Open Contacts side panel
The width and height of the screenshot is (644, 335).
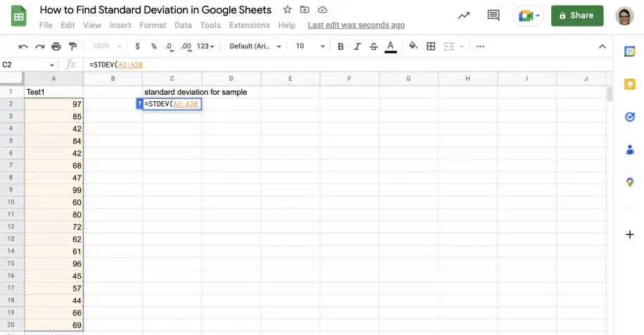[629, 150]
